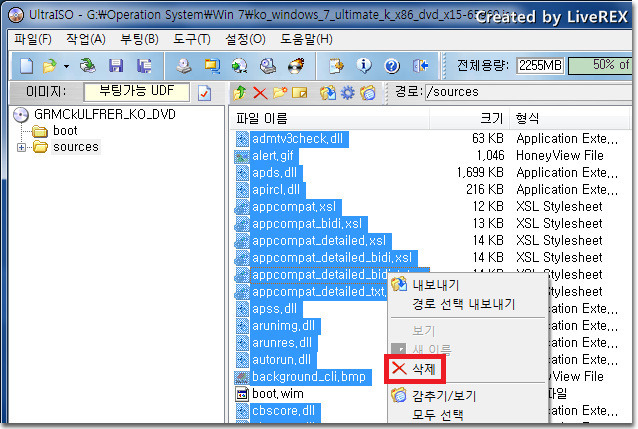
Task: Select the apds.dll file
Action: click(x=275, y=173)
